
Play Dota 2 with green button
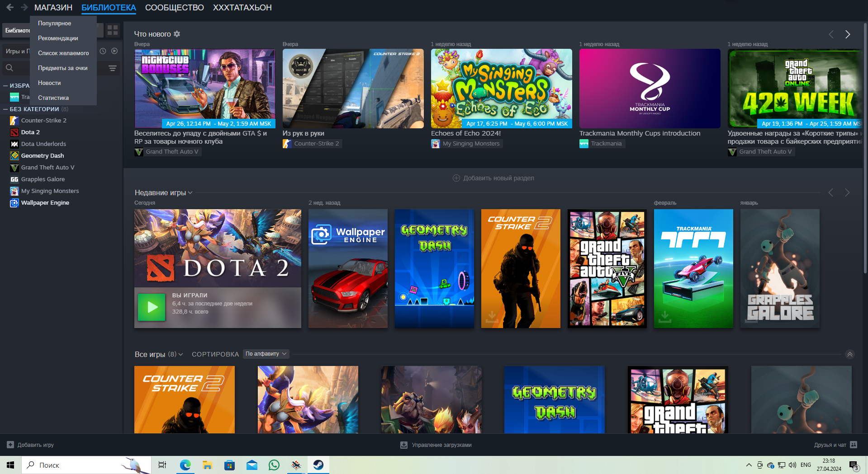[152, 307]
